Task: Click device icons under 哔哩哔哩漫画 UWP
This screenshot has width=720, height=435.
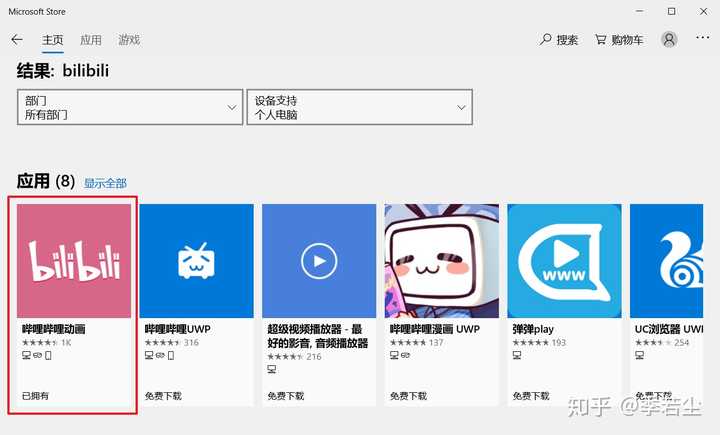Action: (x=399, y=355)
